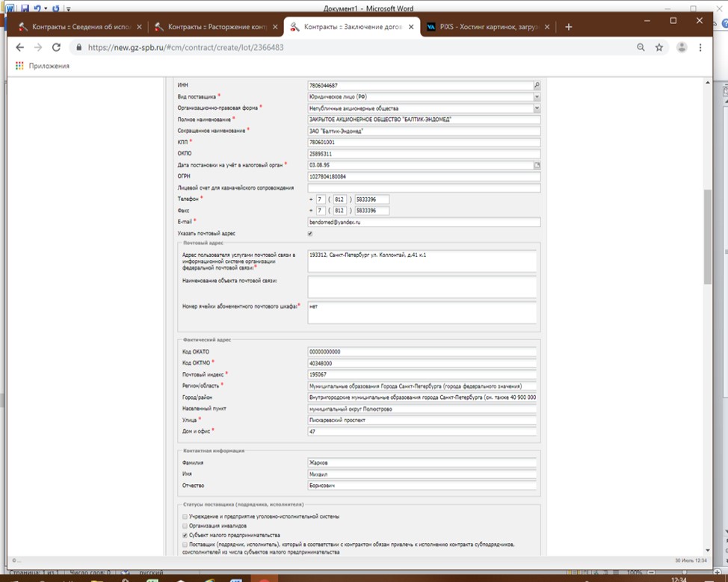This screenshot has height=582, width=728.
Task: Click the Save icon in Word toolbar
Action: point(25,8)
